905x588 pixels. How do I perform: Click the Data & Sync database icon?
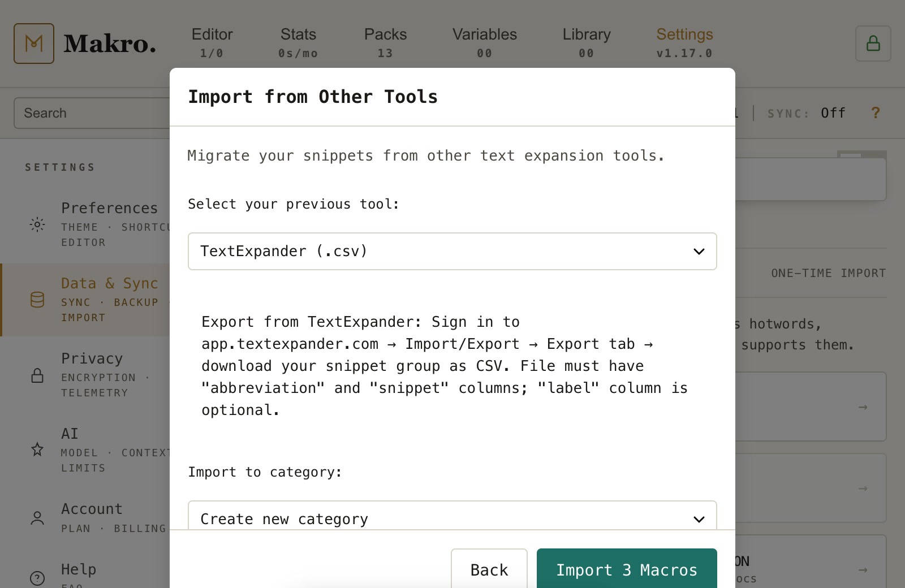pos(37,300)
